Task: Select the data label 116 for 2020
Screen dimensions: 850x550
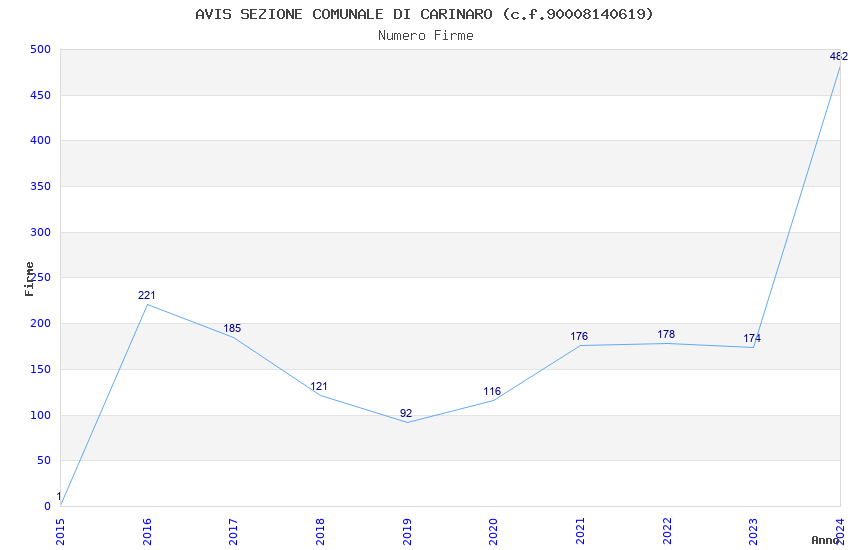Action: [x=492, y=391]
